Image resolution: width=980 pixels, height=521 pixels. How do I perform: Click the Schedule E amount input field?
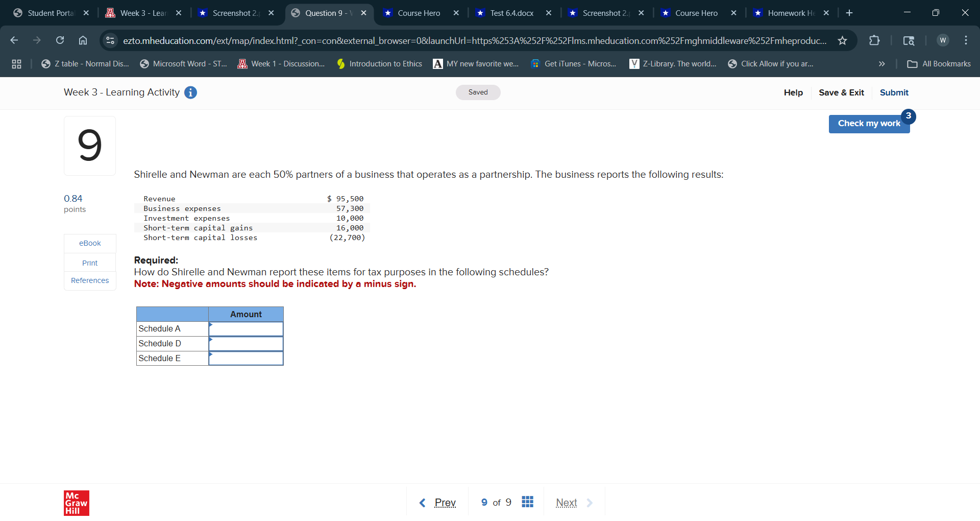click(x=246, y=358)
